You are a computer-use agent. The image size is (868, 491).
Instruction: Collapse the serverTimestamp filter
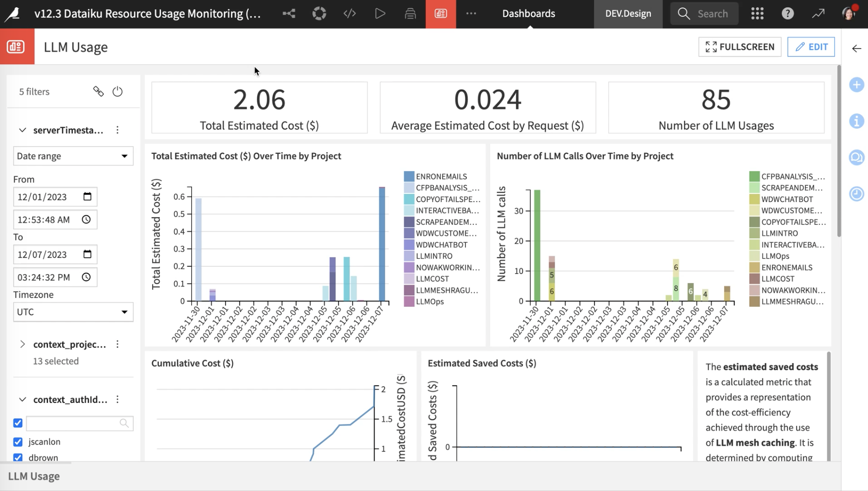click(22, 130)
